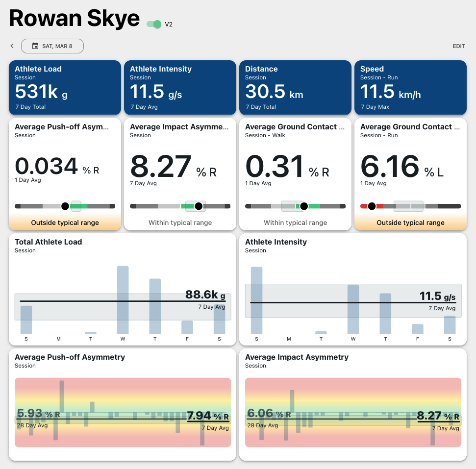
Task: Click Outside typical range under Push-off Asymmetry
Action: [65, 222]
